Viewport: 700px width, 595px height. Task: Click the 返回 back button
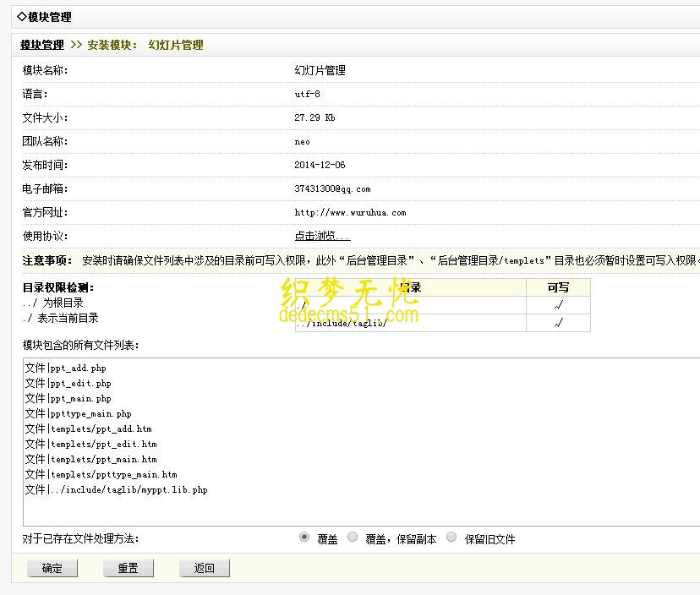pyautogui.click(x=204, y=568)
